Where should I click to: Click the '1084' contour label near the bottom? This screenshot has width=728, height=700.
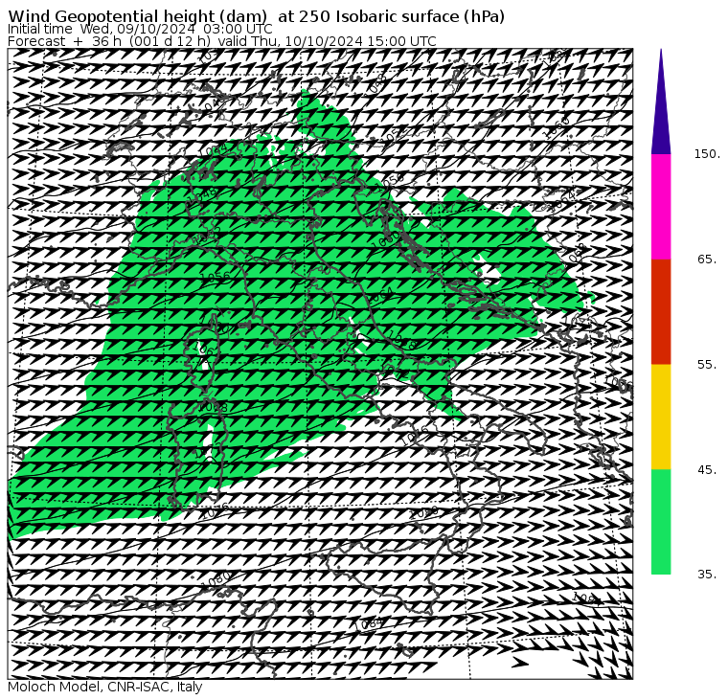[x=369, y=624]
